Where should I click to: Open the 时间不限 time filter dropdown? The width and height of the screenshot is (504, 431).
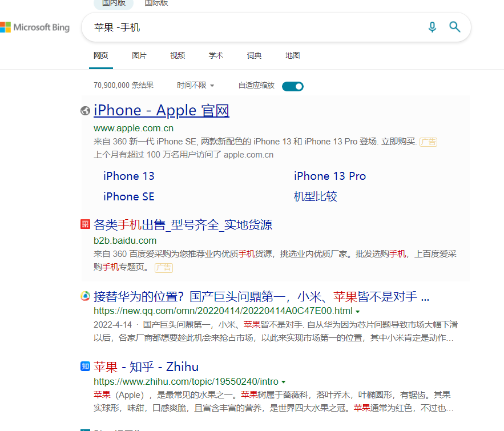[195, 85]
